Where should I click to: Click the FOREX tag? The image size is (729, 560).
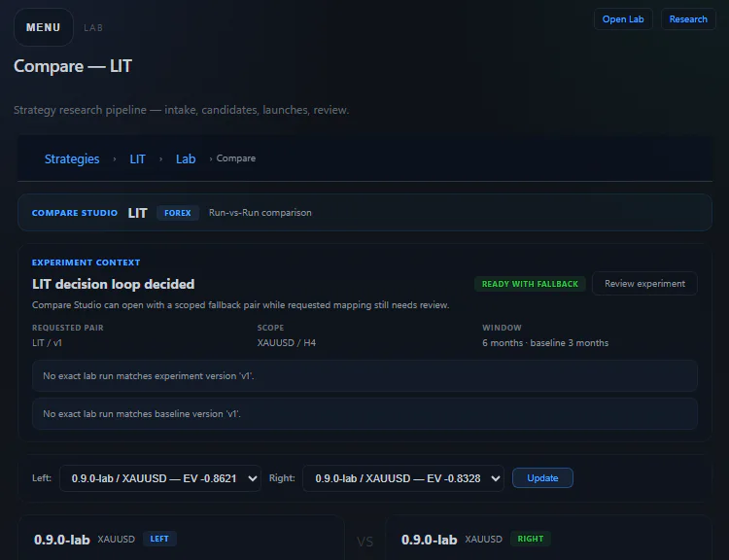pos(178,213)
